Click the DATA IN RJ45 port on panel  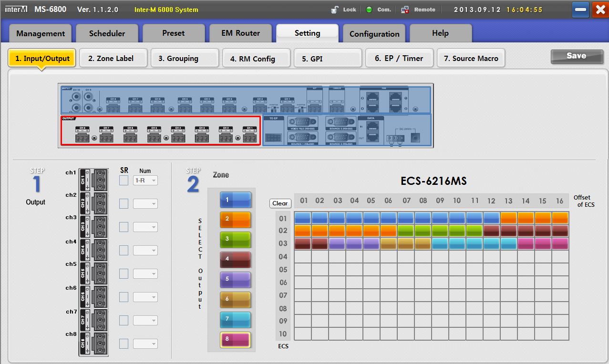point(372,125)
